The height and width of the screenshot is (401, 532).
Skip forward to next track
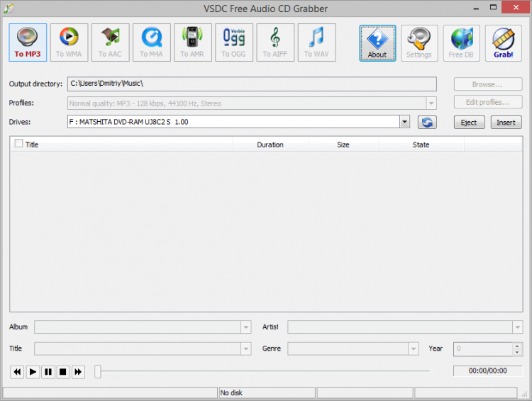[78, 372]
